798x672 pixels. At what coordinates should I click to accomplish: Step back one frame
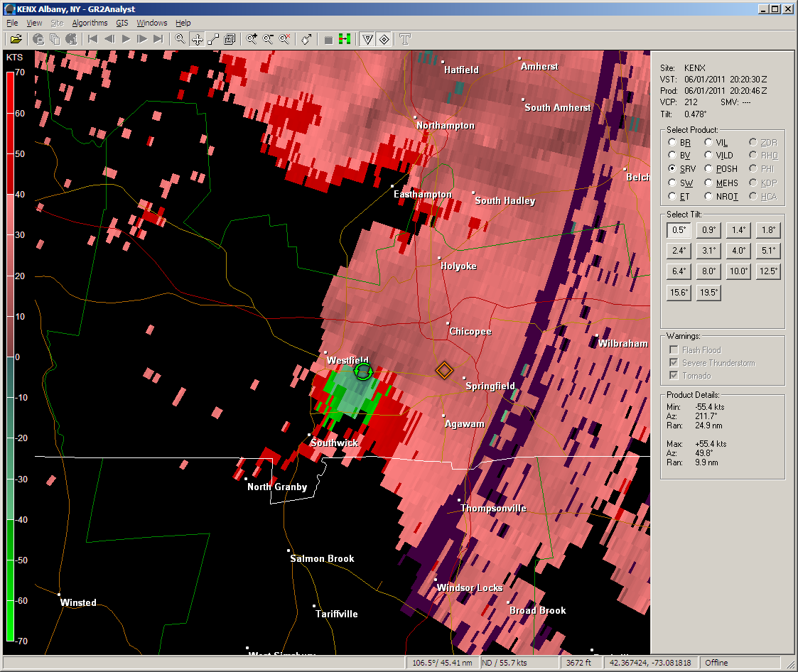point(109,39)
